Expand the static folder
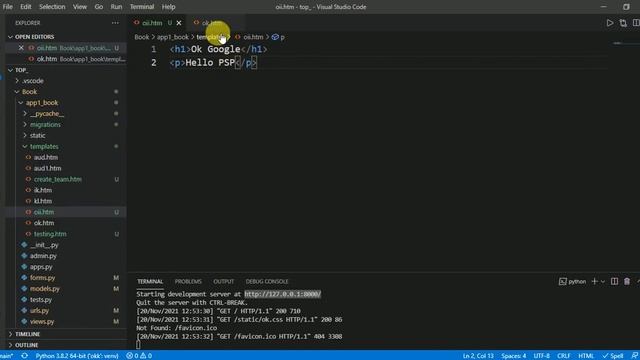This screenshot has height=360, width=640. point(37,136)
